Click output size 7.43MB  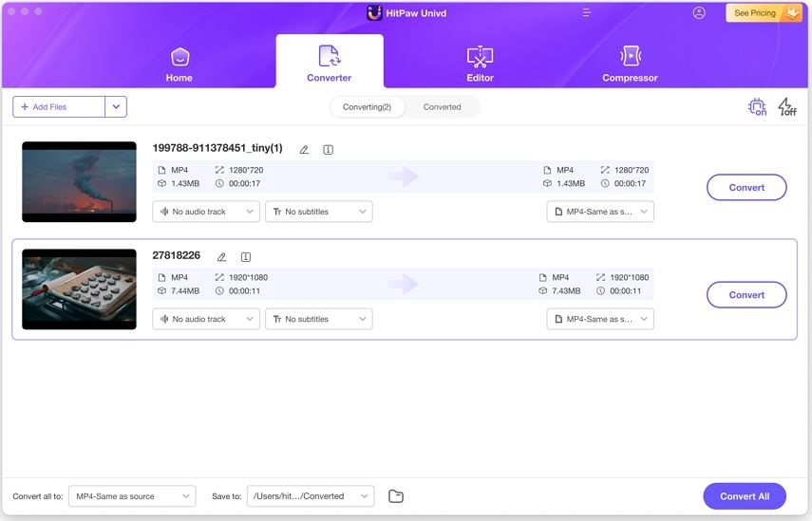[566, 290]
